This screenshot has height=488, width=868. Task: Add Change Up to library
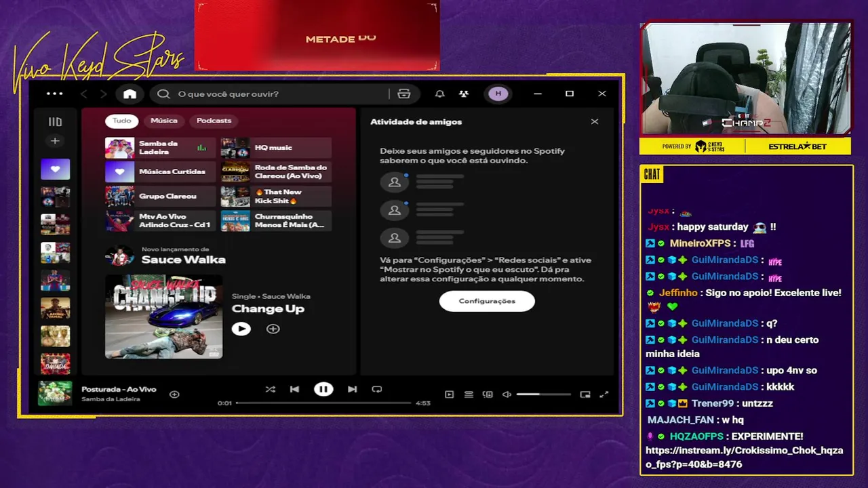[273, 329]
